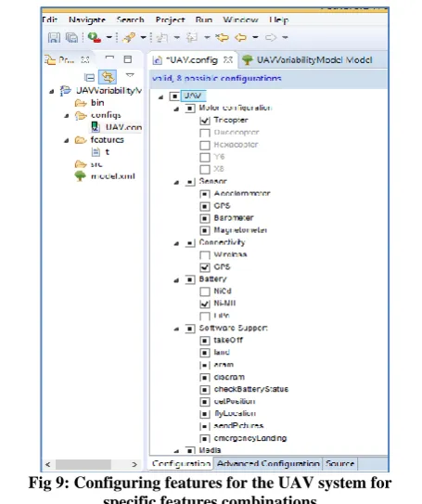Check the Wireless connectivity checkbox

coord(205,255)
